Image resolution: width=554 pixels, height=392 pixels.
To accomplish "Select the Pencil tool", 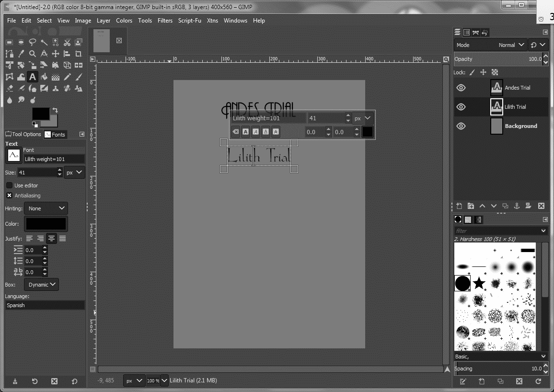I will (x=67, y=77).
